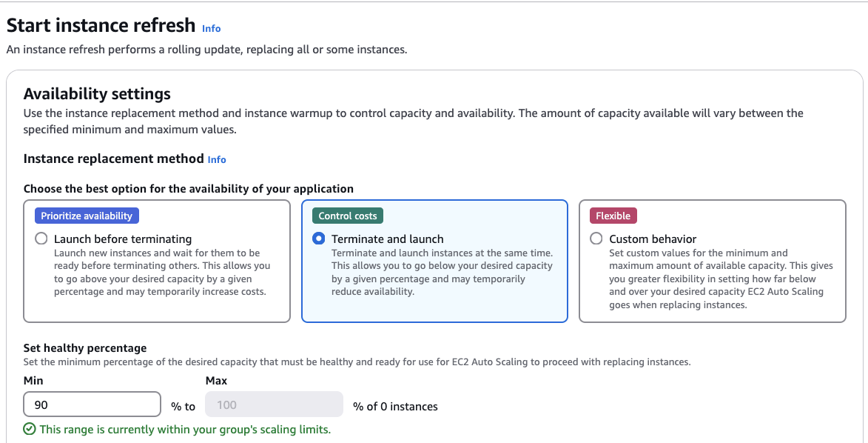
Task: Click the 'Prioritize availability' badge
Action: tap(87, 215)
